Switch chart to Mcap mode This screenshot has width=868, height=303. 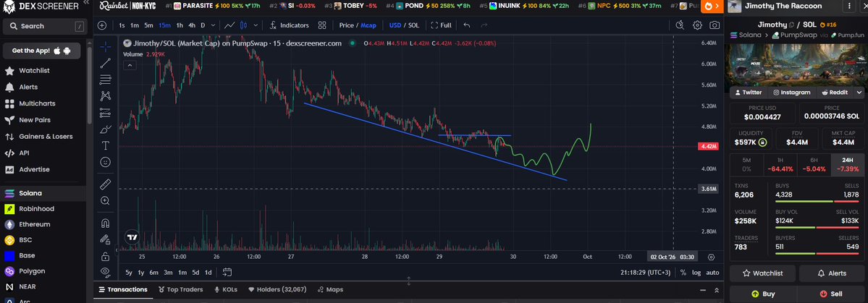tap(368, 25)
